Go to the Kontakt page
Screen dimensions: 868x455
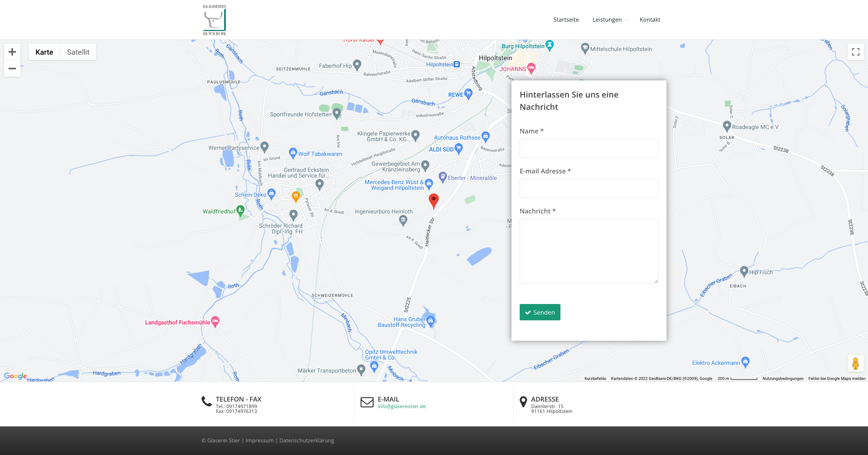650,20
